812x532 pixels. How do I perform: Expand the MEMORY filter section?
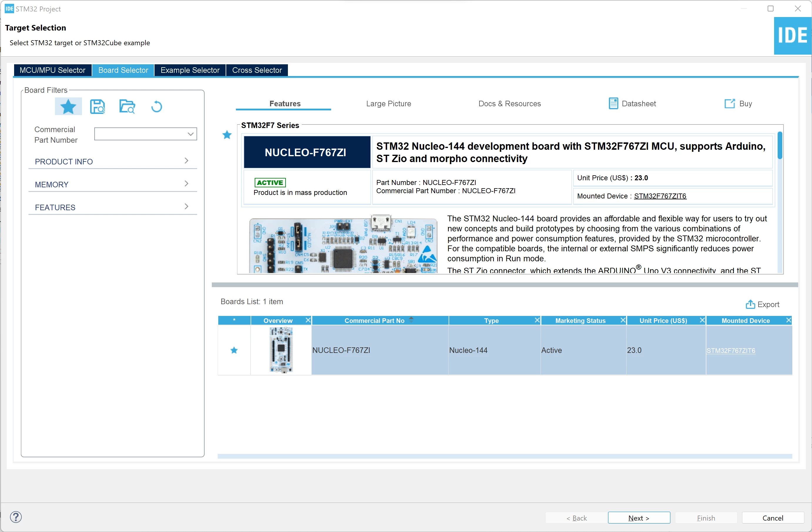(113, 184)
